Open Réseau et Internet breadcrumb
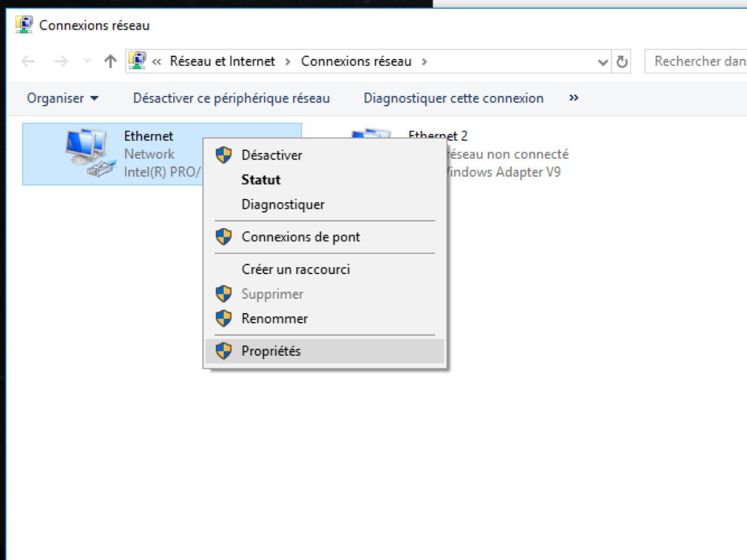 tap(222, 62)
